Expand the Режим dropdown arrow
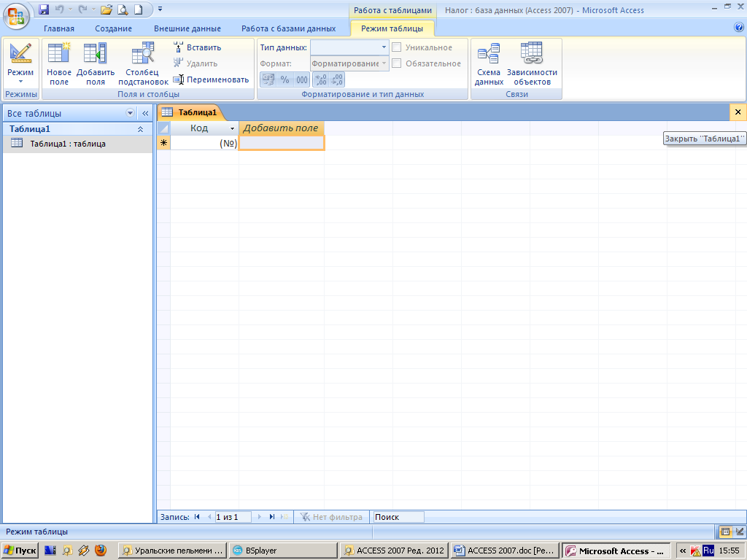The image size is (747, 560). pyautogui.click(x=20, y=82)
